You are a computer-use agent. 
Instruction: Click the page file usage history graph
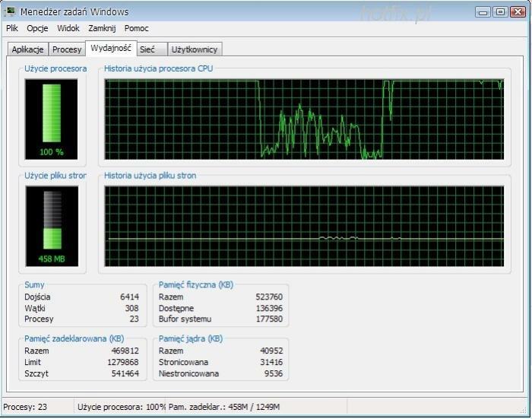click(x=304, y=226)
